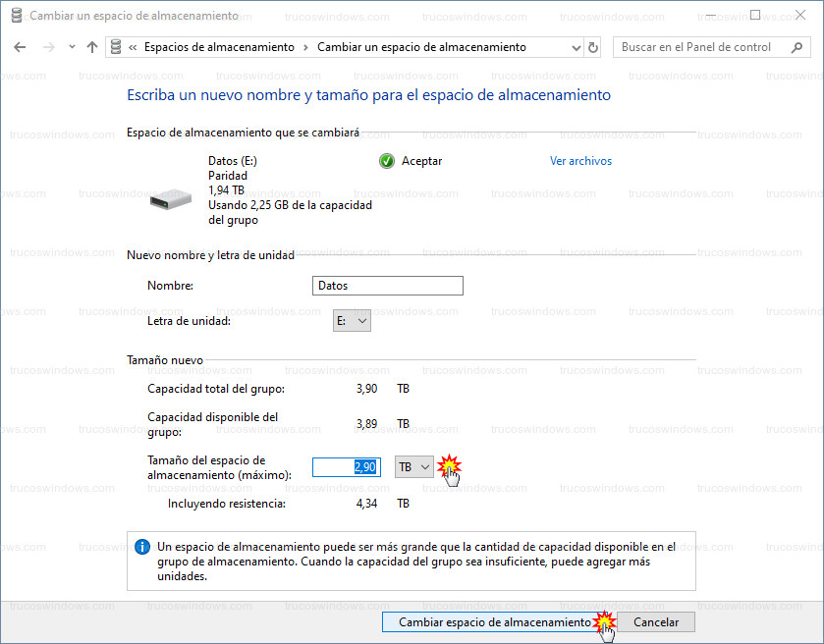Open the recent locations dropdown arrow
Screen dimensions: 824x644
tap(72, 47)
